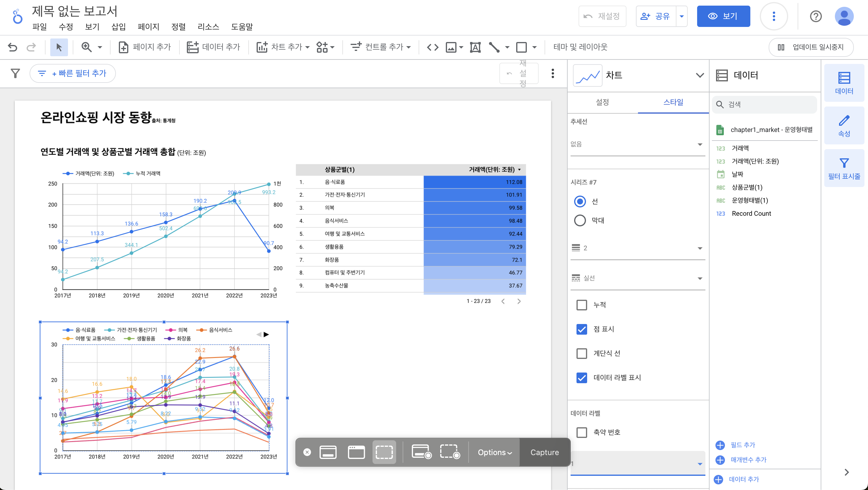Open the 속성 properties panel icon
The width and height of the screenshot is (868, 490).
pos(844,125)
